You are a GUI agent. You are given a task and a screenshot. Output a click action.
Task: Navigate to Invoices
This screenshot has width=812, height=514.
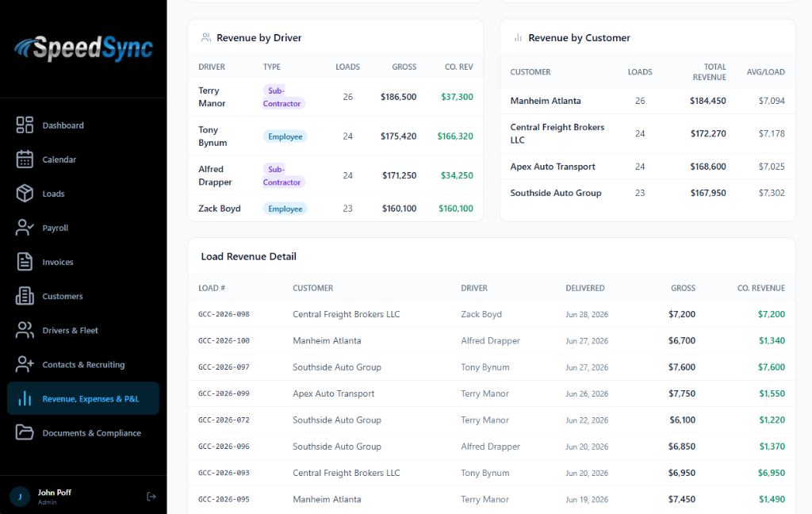tap(57, 263)
